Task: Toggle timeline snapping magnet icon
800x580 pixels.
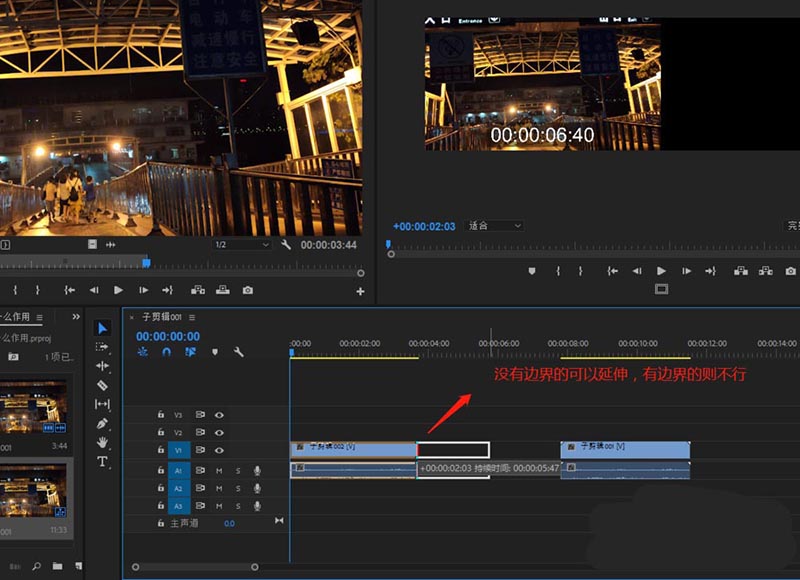Action: 166,352
